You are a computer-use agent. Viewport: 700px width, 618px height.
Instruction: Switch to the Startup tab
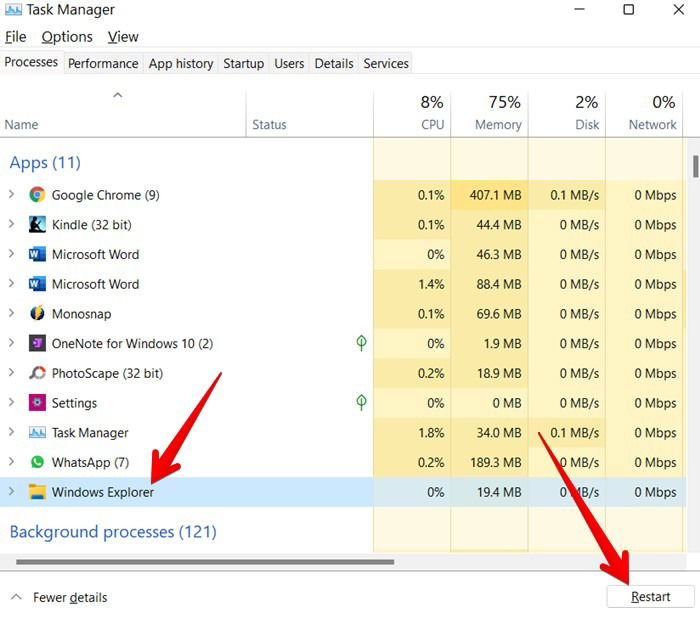click(x=243, y=63)
